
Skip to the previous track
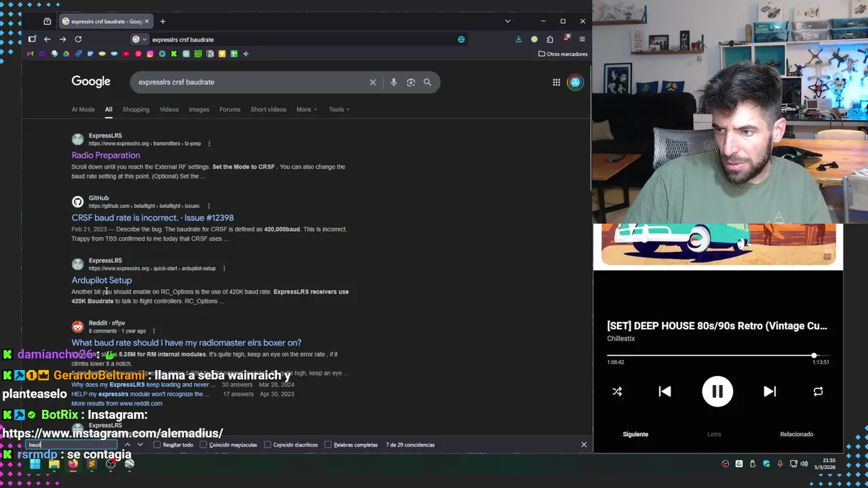tap(665, 392)
